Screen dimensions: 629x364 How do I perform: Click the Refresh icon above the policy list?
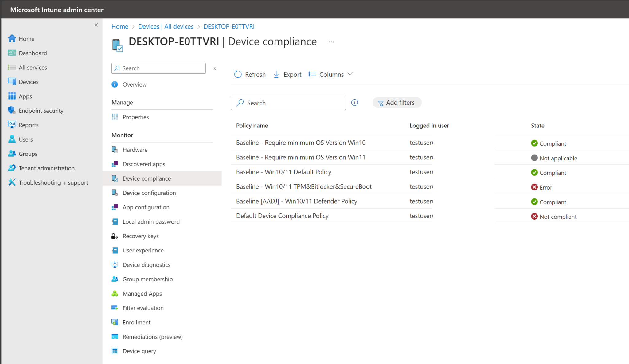point(238,74)
